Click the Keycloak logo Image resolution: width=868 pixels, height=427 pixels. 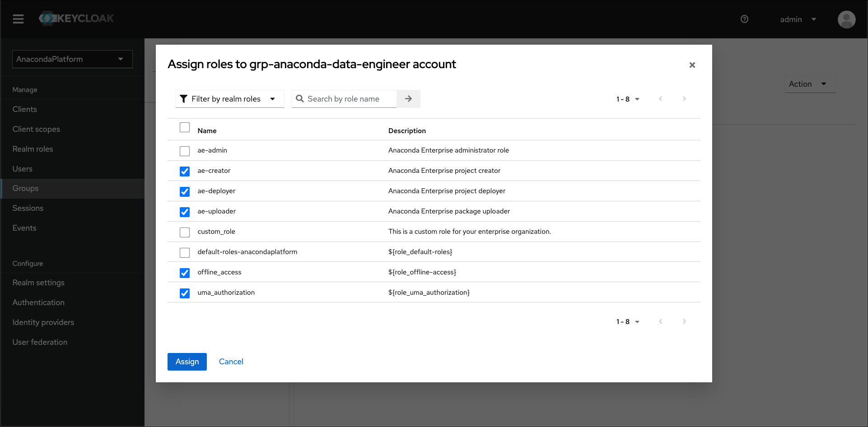click(x=76, y=19)
